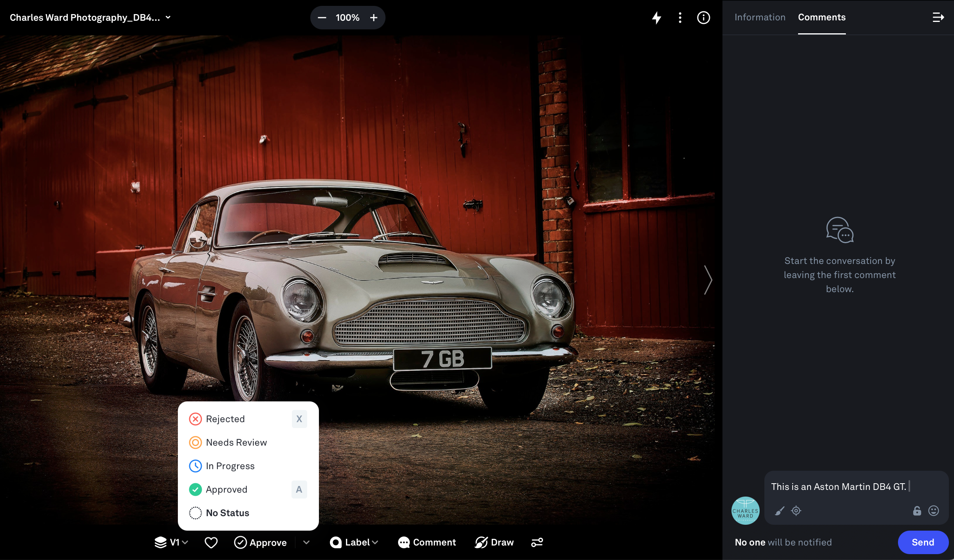954x560 pixels.
Task: Click the comment text input field
Action: [856, 487]
